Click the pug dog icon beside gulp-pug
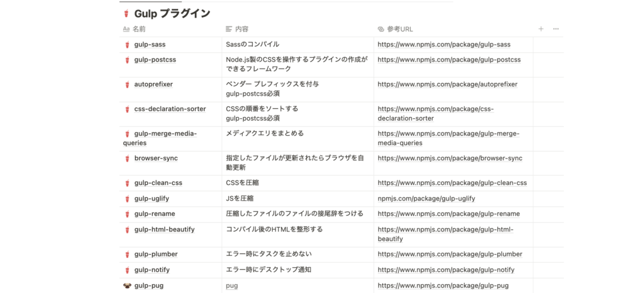The image size is (644, 293). pyautogui.click(x=127, y=286)
